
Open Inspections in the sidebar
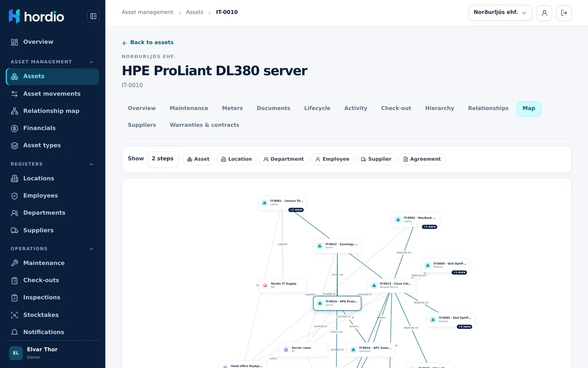52,298
